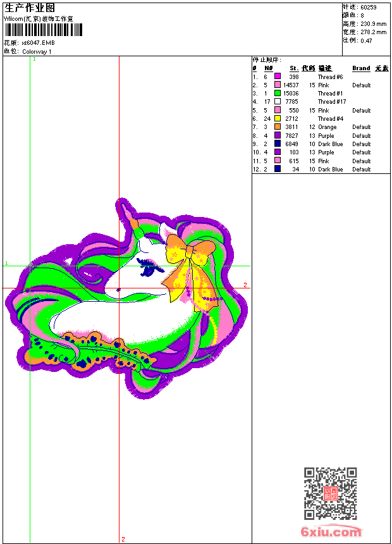Image resolution: width=392 pixels, height=544 pixels.
Task: Select the unicorn embroidery design preview
Action: click(126, 299)
